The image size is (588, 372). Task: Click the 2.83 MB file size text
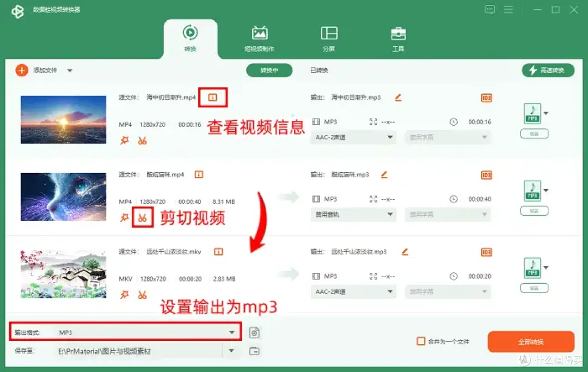(x=224, y=279)
